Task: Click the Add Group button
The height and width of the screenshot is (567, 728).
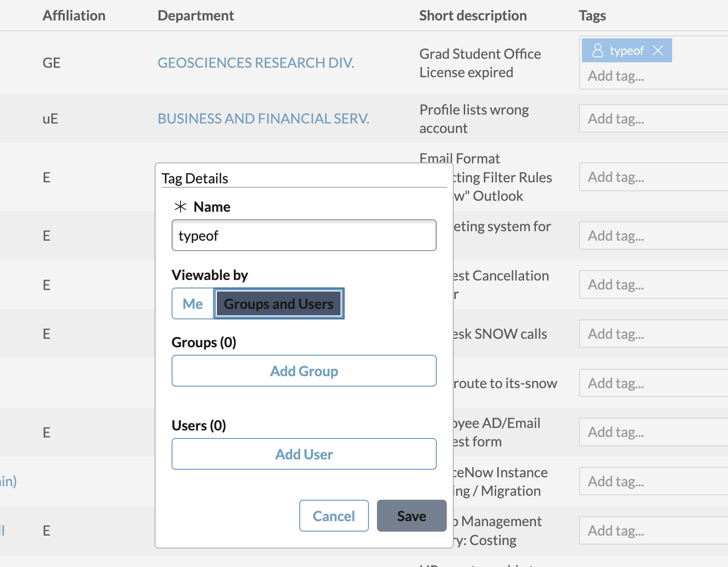Action: pos(304,371)
